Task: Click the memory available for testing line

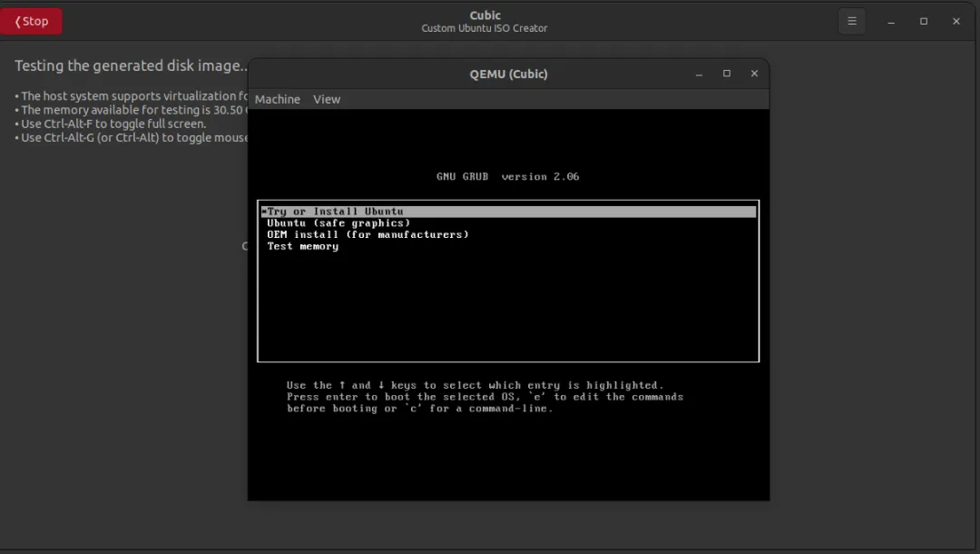Action: click(x=132, y=110)
